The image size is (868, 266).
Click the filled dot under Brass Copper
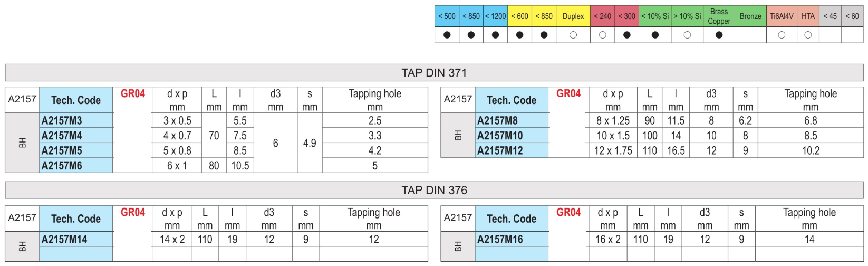[719, 35]
